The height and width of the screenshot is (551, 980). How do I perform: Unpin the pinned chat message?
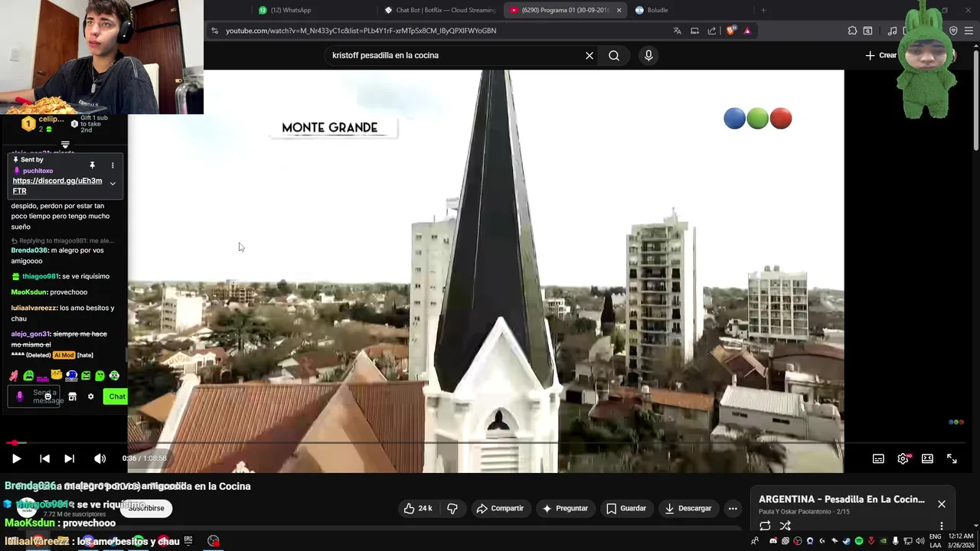click(92, 165)
